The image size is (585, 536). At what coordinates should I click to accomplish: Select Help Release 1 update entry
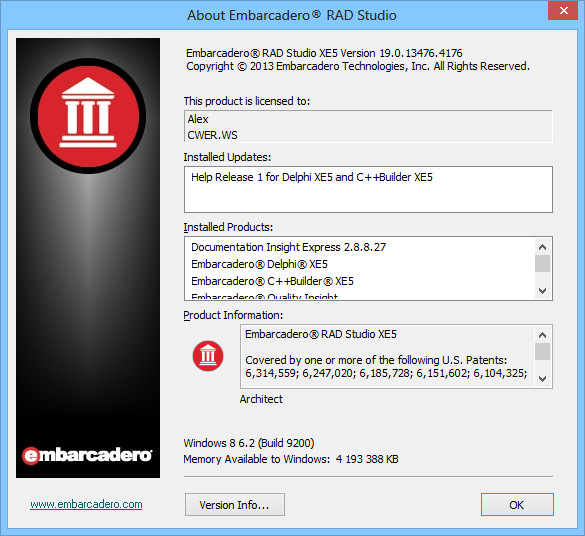[312, 177]
